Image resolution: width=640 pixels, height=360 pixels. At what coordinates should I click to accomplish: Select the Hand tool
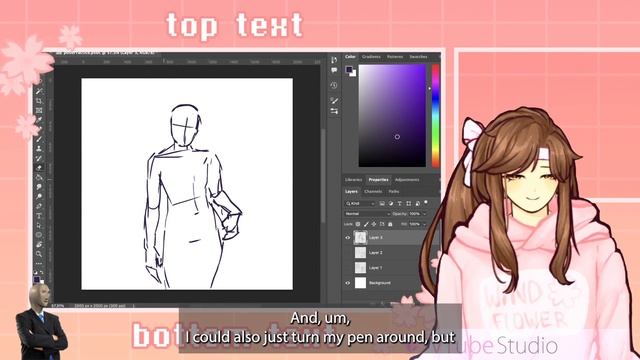coord(39,244)
